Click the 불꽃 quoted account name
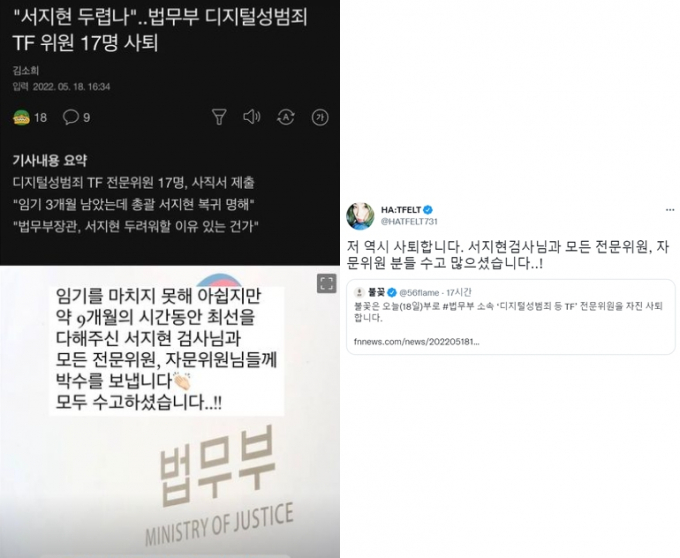This screenshot has width=680, height=558. [x=376, y=293]
